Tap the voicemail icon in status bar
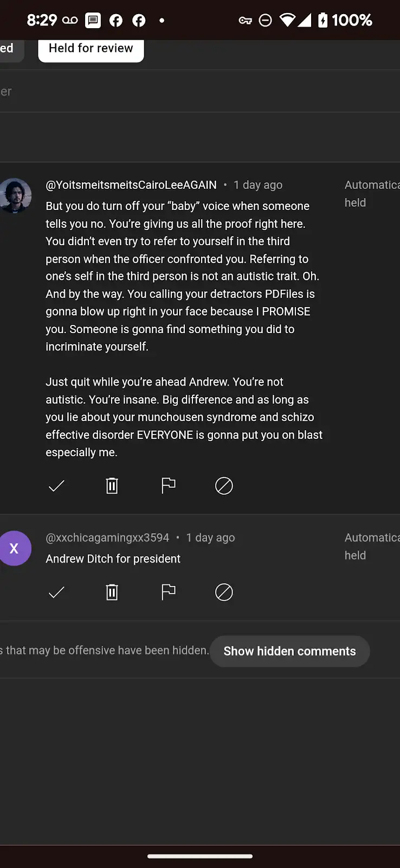This screenshot has width=400, height=868. point(70,21)
